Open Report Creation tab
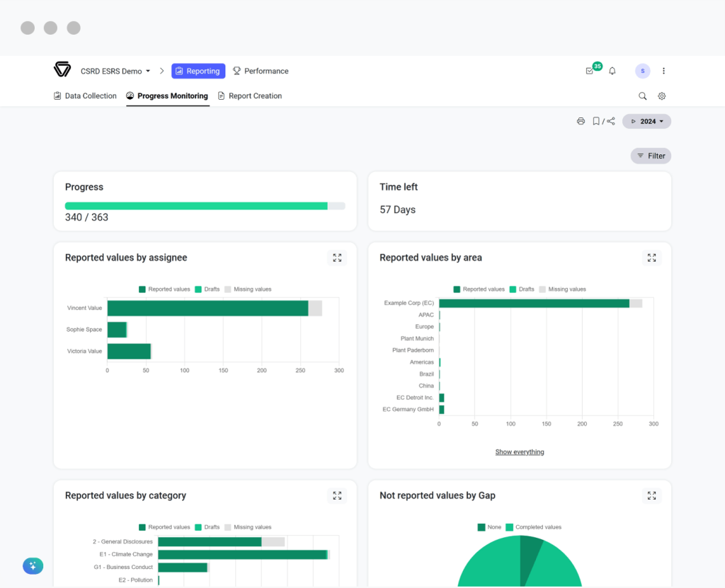This screenshot has width=725, height=588. [x=250, y=96]
